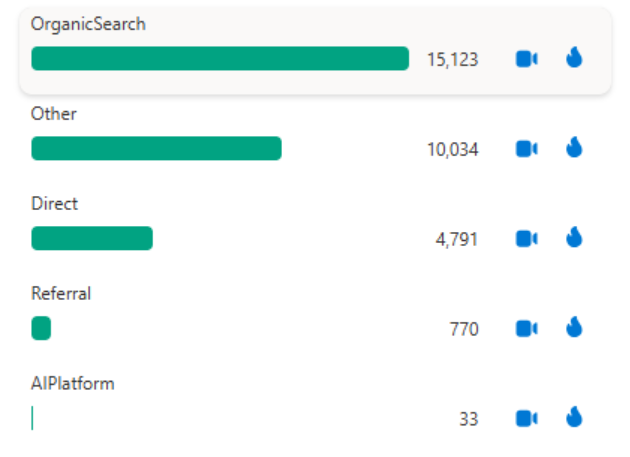View heatmaps for AIPlatform channel

coord(574,417)
